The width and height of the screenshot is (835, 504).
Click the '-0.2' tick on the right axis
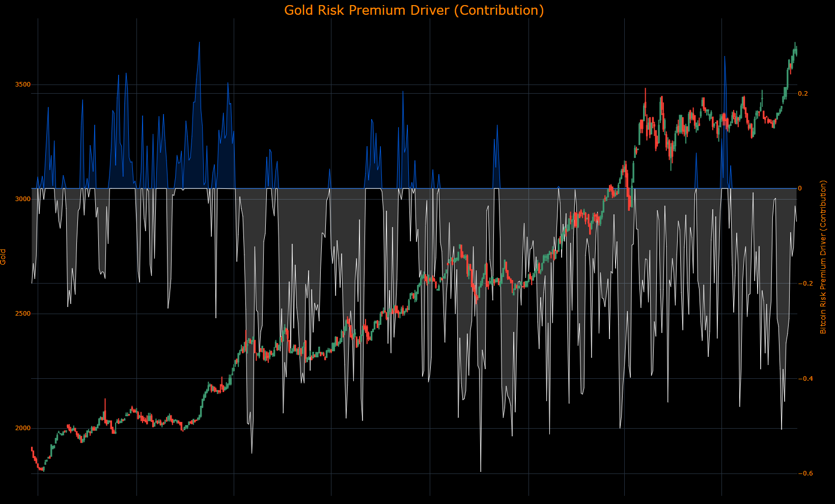point(806,284)
